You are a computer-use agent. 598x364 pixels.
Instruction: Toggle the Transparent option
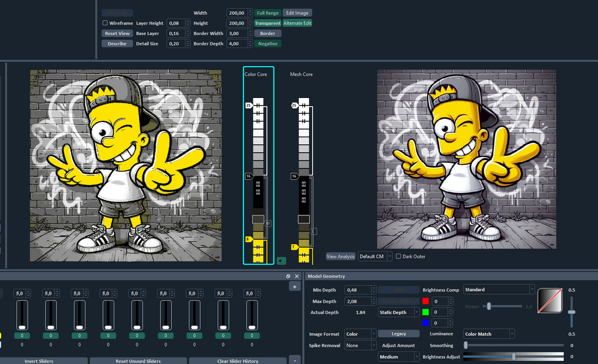click(267, 23)
